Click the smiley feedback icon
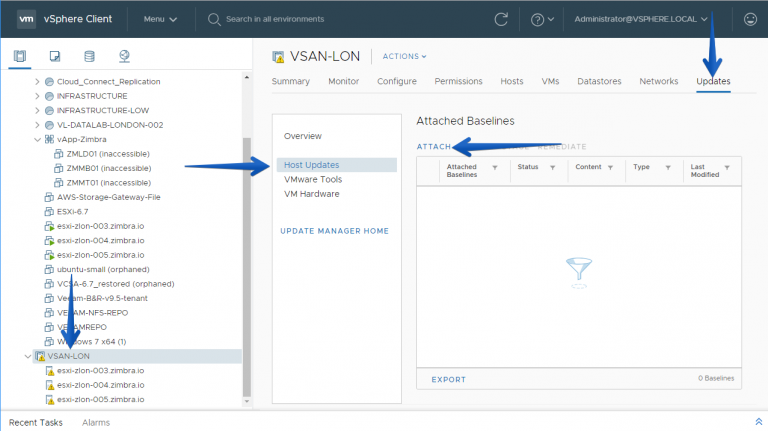Image resolution: width=768 pixels, height=431 pixels. coord(750,19)
